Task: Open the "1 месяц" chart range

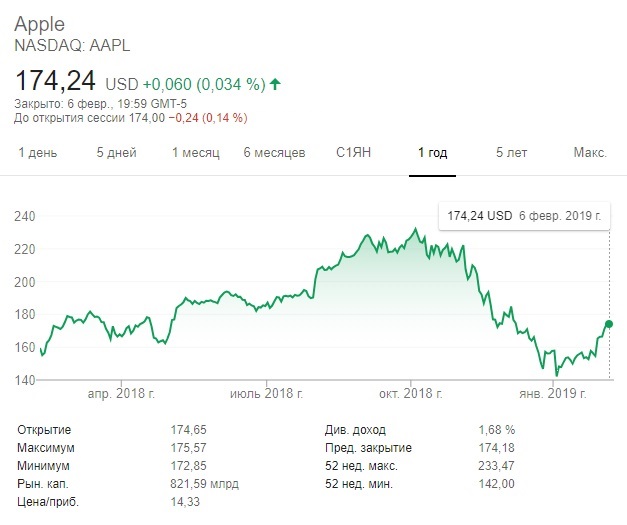Action: pos(195,153)
